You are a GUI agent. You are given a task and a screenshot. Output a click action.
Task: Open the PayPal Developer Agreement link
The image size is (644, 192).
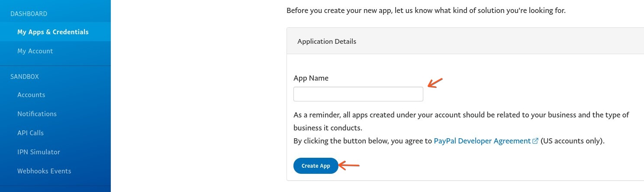pyautogui.click(x=482, y=141)
